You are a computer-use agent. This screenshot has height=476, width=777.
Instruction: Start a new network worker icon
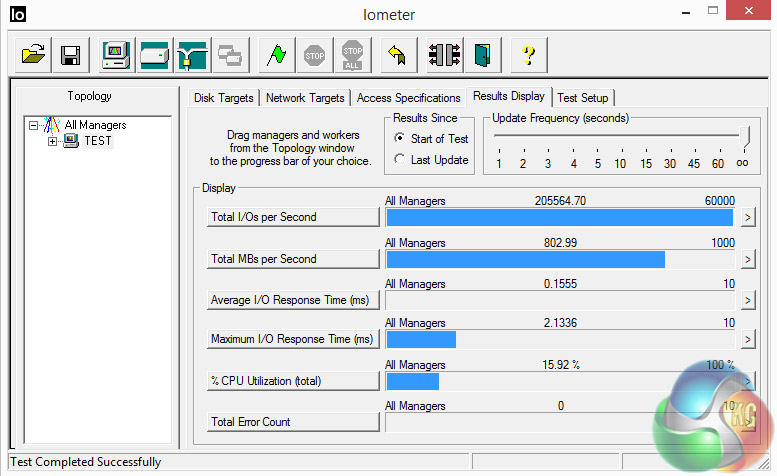click(x=192, y=55)
